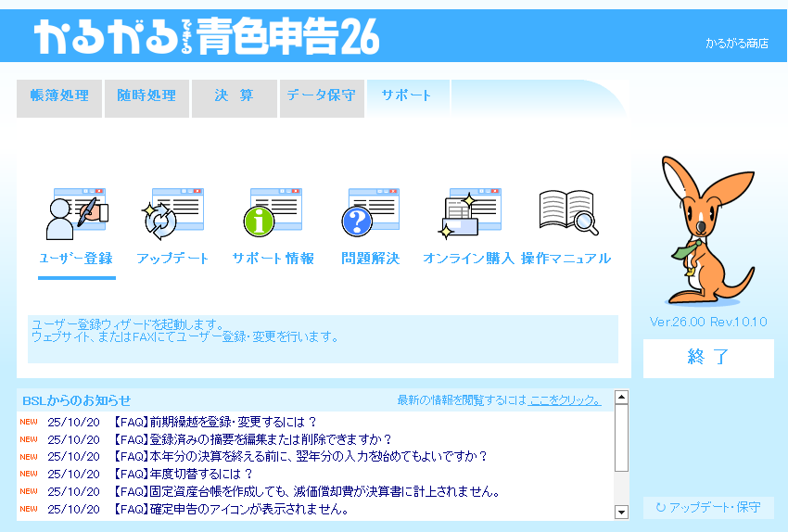Open the ユーザー登録 user registration icon
788x532 pixels.
[76, 214]
